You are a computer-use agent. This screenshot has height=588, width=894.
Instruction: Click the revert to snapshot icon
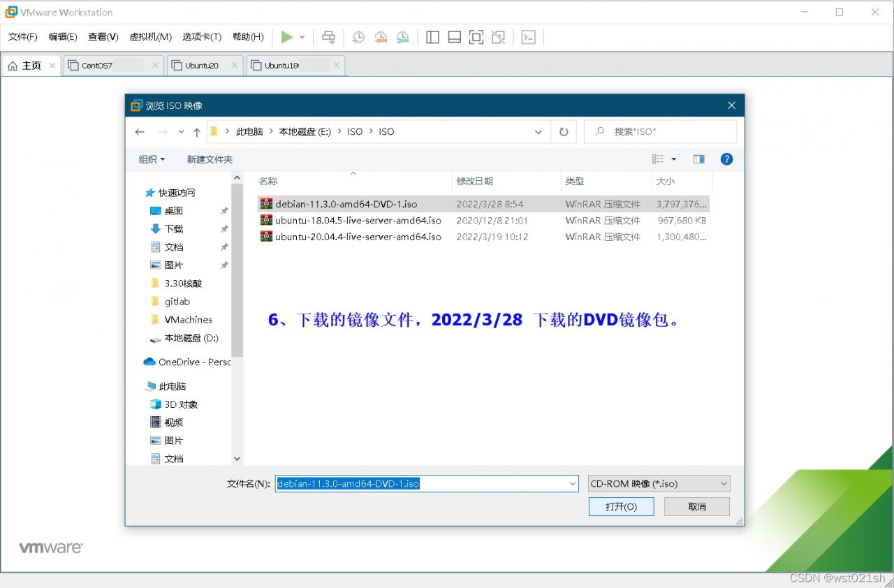point(381,37)
